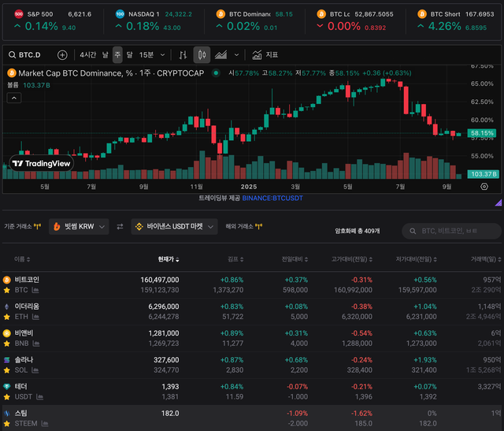This screenshot has width=504, height=431.
Task: Add a symbol to compare with plus icon
Action: click(x=62, y=55)
